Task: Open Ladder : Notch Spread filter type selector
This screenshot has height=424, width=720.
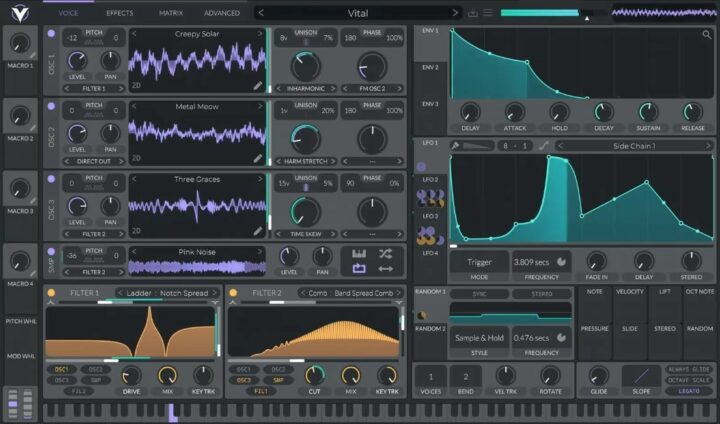Action: (x=165, y=293)
